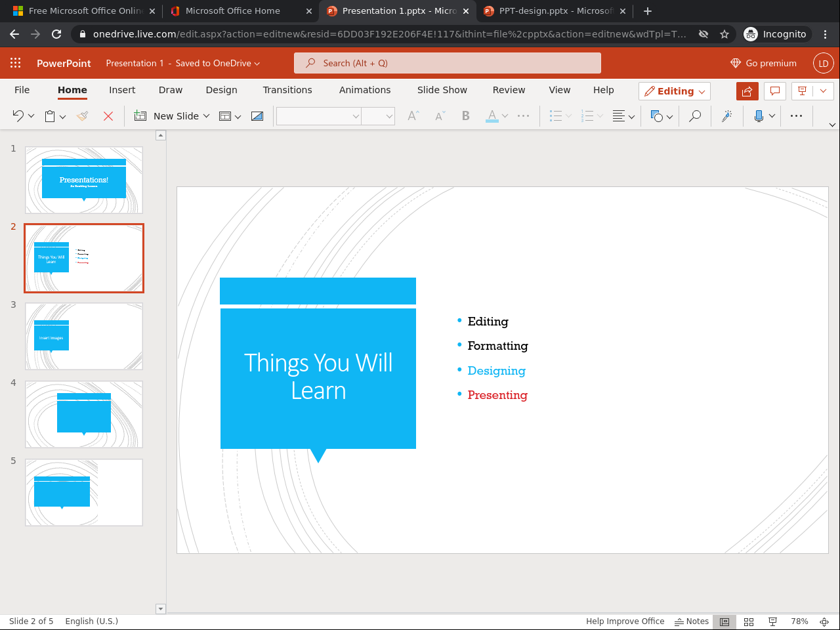
Task: Switch to Slide Sorter view
Action: [749, 621]
